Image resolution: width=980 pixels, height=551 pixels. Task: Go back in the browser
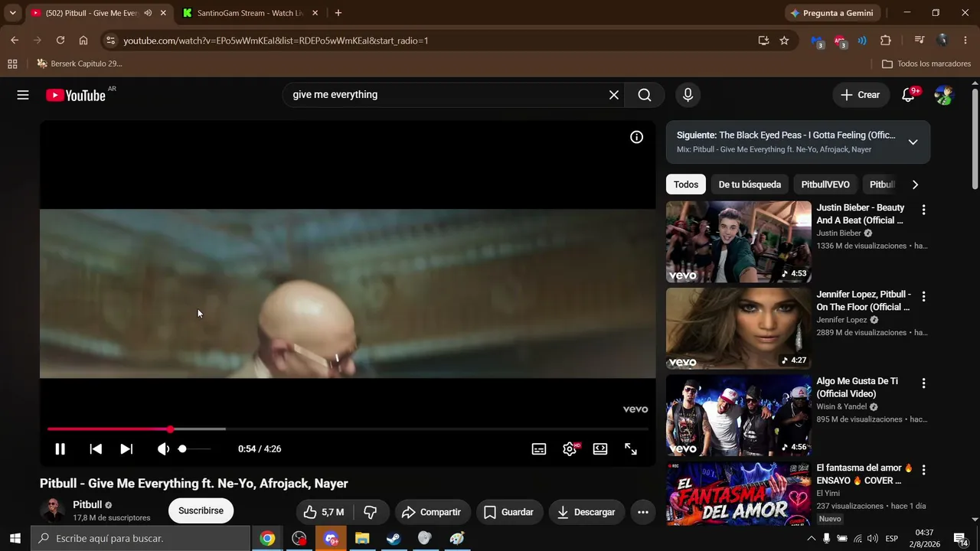click(x=15, y=41)
